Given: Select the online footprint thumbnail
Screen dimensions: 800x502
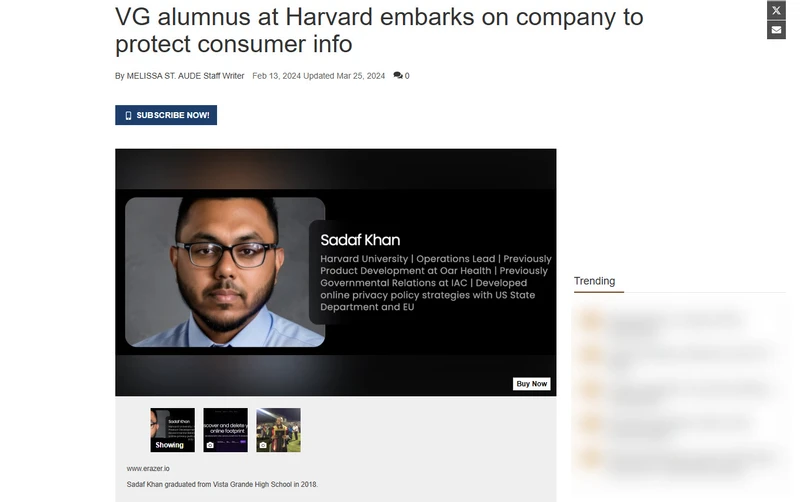Looking at the screenshot, I should click(x=225, y=430).
